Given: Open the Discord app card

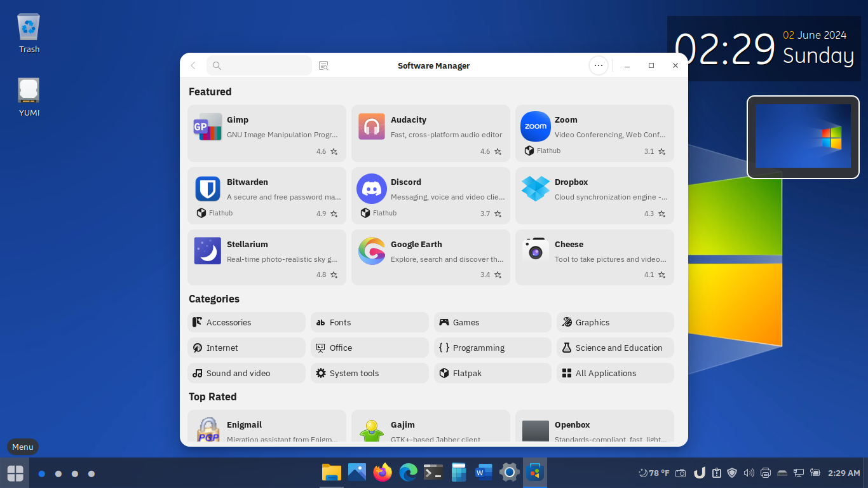Looking at the screenshot, I should click(431, 196).
